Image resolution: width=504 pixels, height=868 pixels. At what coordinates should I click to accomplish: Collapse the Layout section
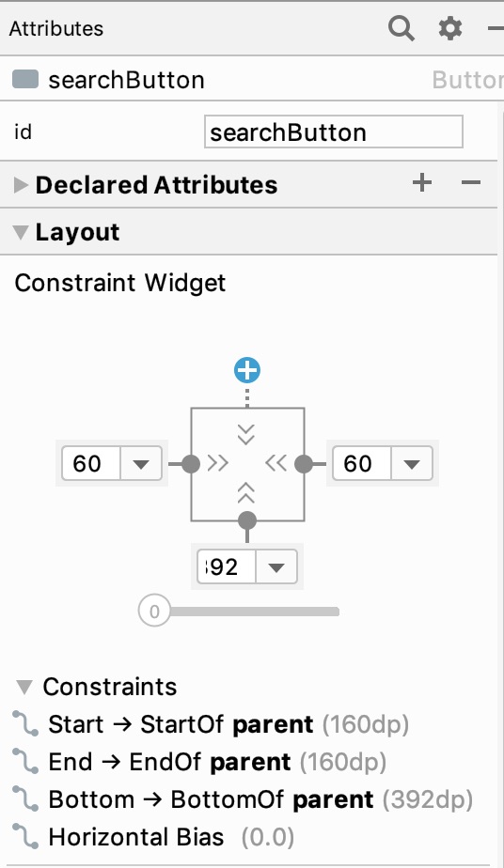21,232
